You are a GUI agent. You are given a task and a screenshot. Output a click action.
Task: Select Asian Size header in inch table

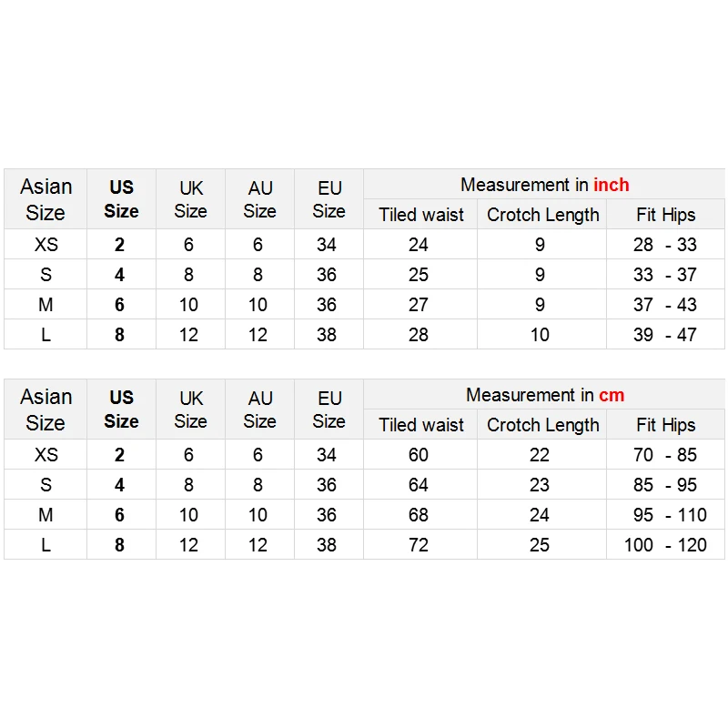pyautogui.click(x=45, y=199)
